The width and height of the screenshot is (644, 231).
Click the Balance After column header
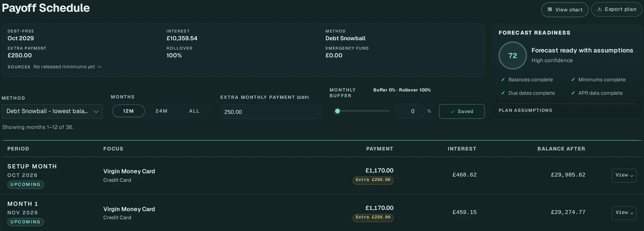(561, 149)
